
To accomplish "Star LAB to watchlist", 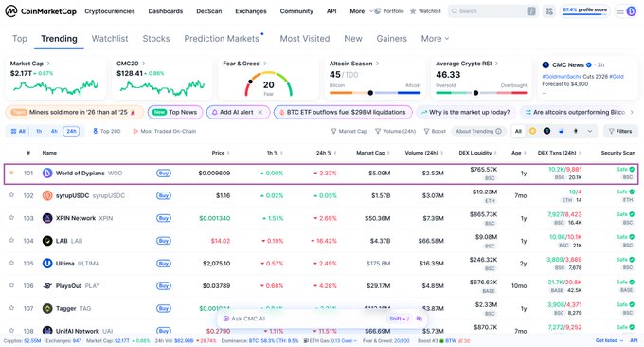I will pyautogui.click(x=11, y=240).
